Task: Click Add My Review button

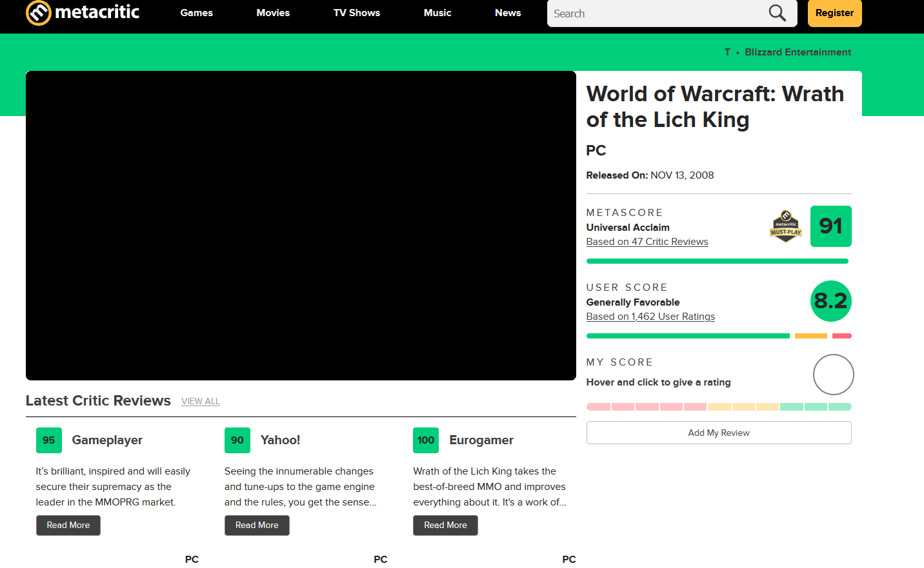Action: 719,433
